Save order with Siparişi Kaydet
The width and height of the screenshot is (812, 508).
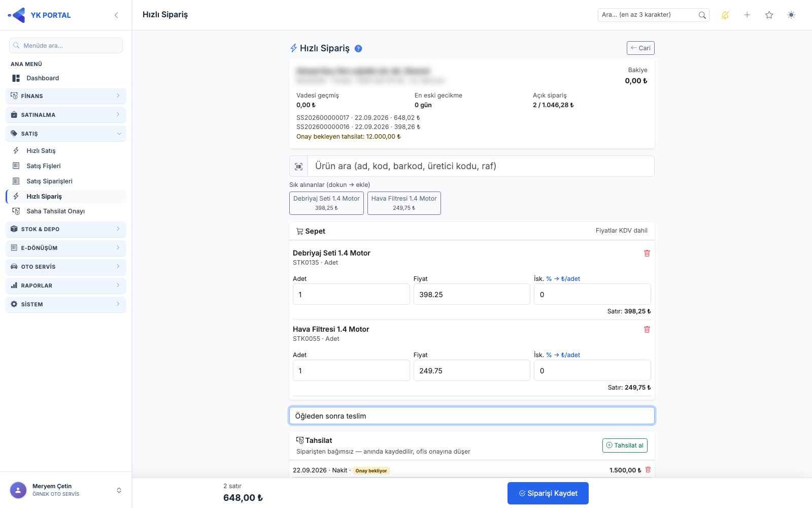pyautogui.click(x=548, y=493)
